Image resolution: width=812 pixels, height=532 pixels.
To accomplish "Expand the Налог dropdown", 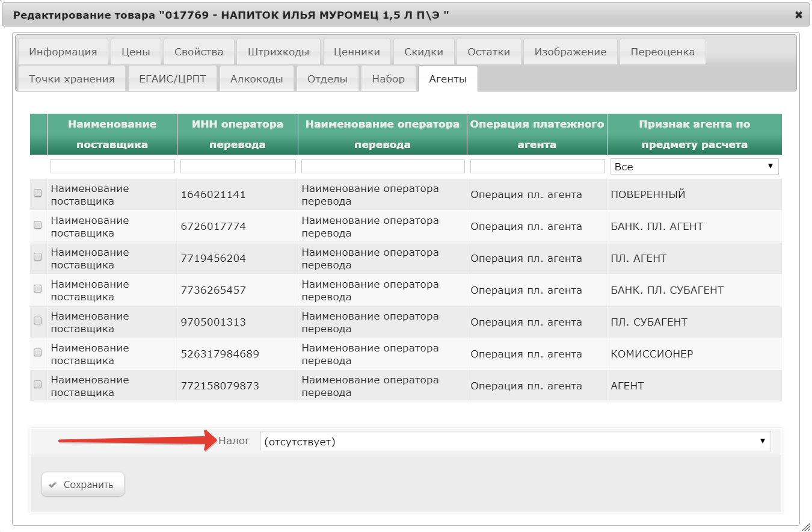I will click(x=515, y=442).
